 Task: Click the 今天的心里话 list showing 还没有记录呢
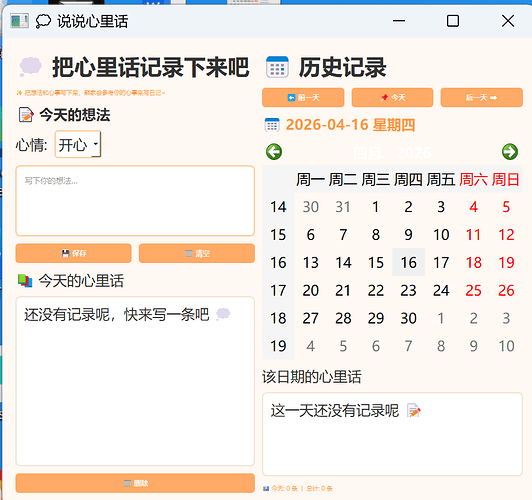[x=135, y=381]
